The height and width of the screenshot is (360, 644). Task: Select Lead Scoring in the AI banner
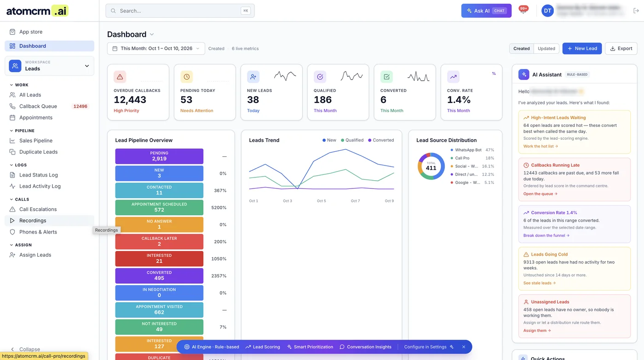click(263, 347)
